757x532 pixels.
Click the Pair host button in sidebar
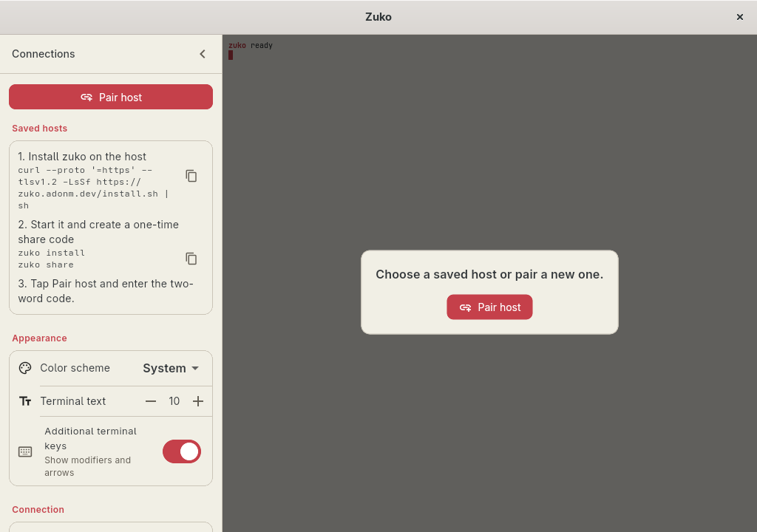point(111,97)
